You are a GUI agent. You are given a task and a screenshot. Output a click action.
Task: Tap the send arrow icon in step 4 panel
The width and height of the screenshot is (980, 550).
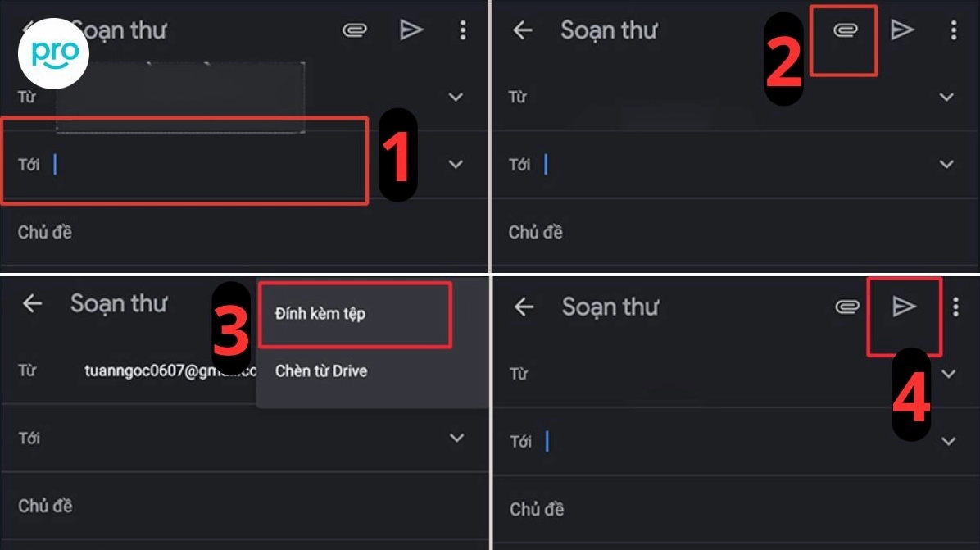[x=903, y=307]
